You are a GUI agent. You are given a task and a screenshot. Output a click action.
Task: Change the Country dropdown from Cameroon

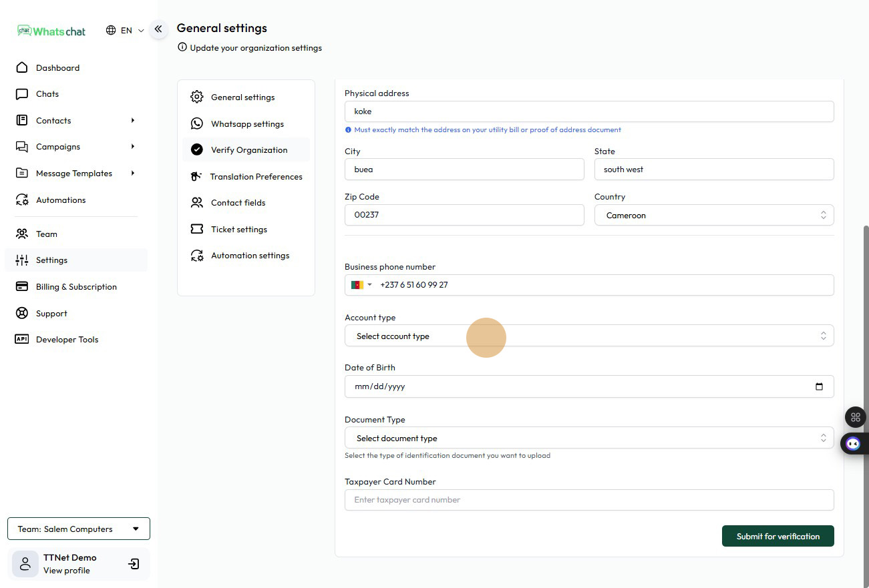[x=713, y=215]
